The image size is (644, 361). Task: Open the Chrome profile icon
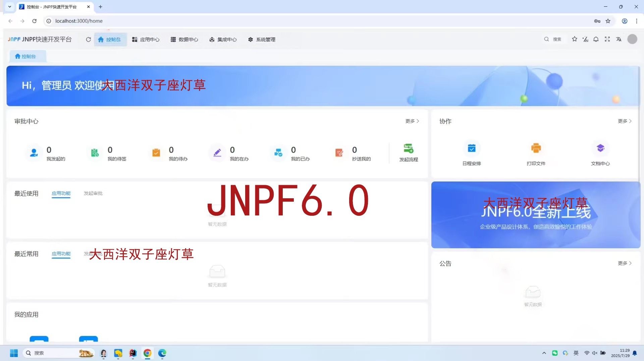(x=625, y=21)
